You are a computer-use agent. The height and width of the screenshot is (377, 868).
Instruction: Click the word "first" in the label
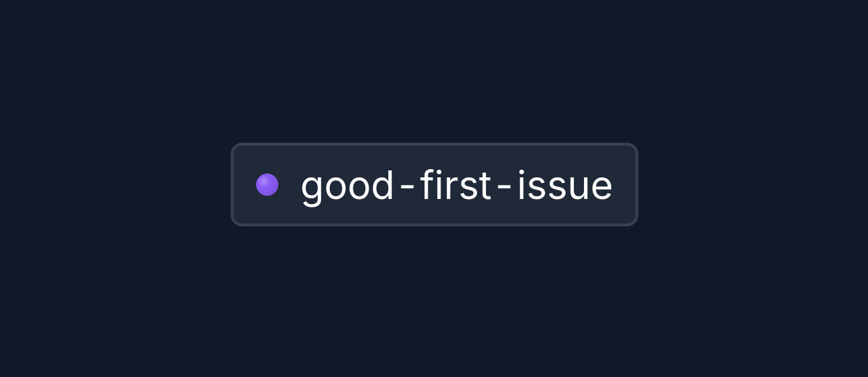(x=456, y=186)
